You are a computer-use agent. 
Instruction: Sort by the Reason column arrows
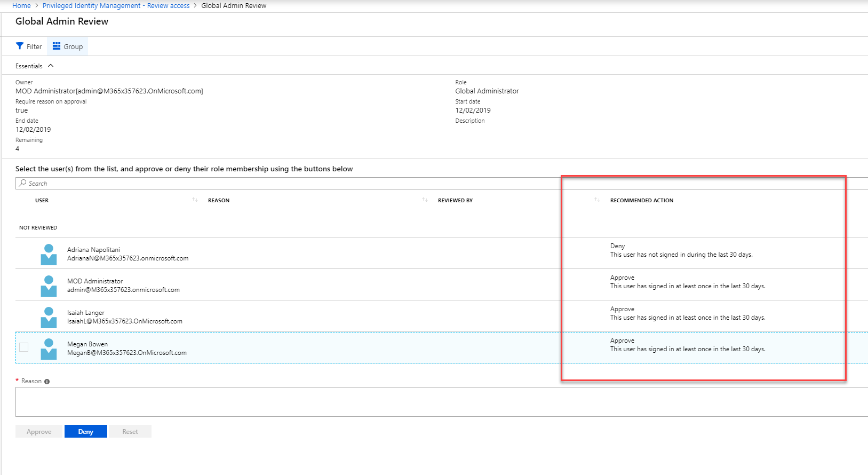point(425,200)
